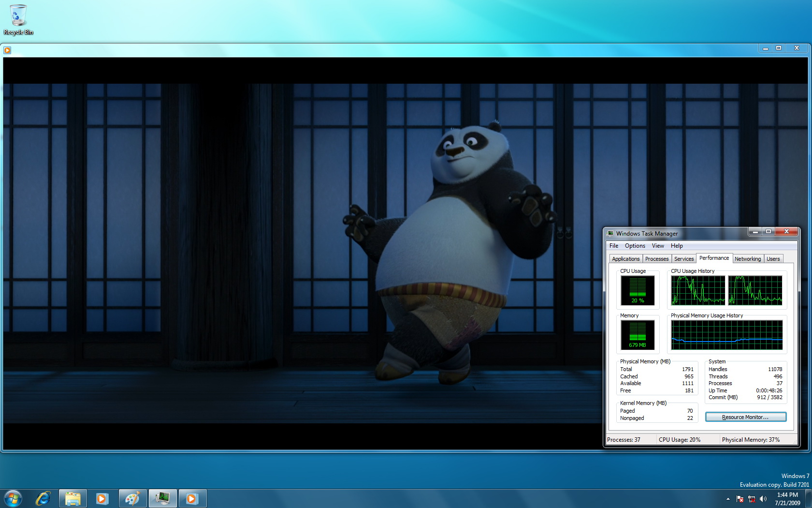Open the Help menu in Task Manager
Screen dimensions: 812x508
pos(677,246)
